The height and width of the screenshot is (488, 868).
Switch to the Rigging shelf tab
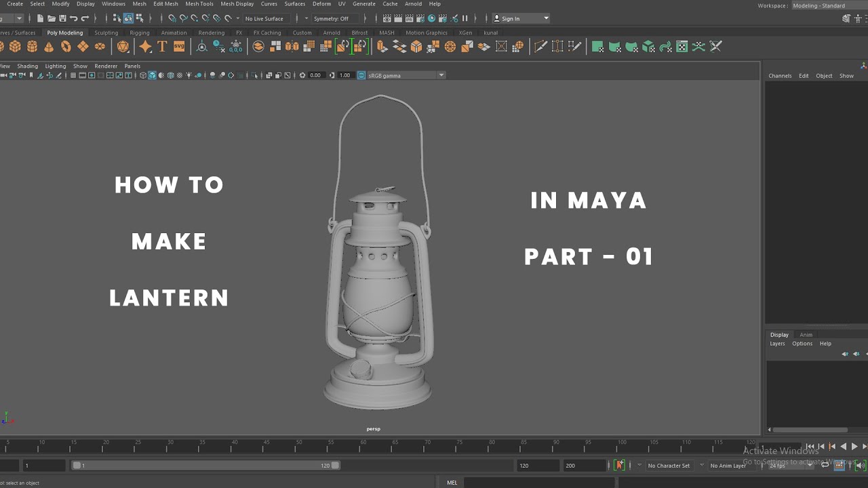[x=140, y=33]
